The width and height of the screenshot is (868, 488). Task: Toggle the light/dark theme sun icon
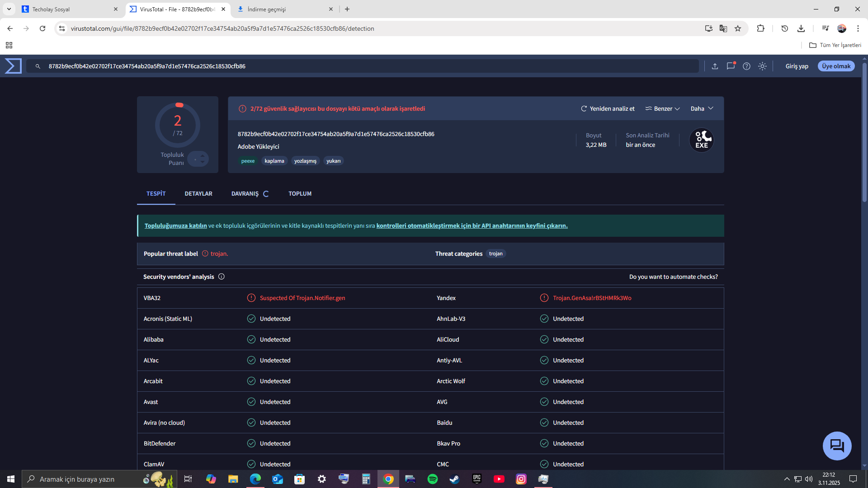pos(762,66)
